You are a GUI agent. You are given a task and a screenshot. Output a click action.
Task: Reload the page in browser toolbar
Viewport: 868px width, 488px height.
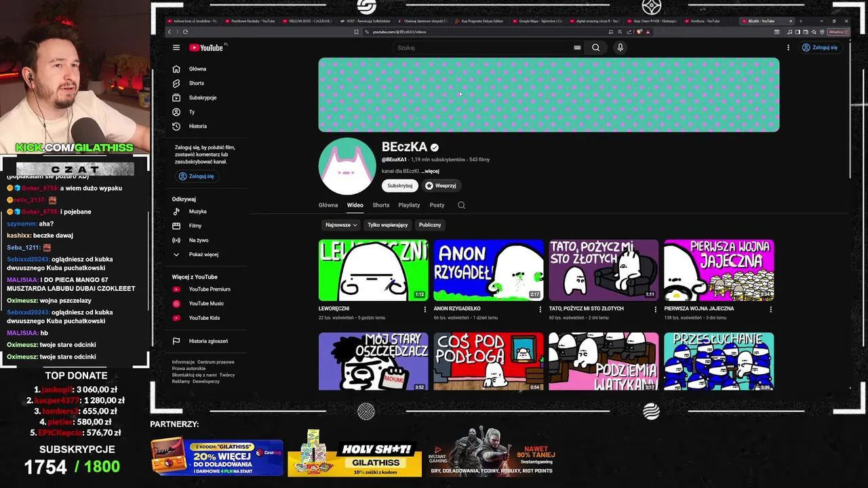[x=185, y=32]
